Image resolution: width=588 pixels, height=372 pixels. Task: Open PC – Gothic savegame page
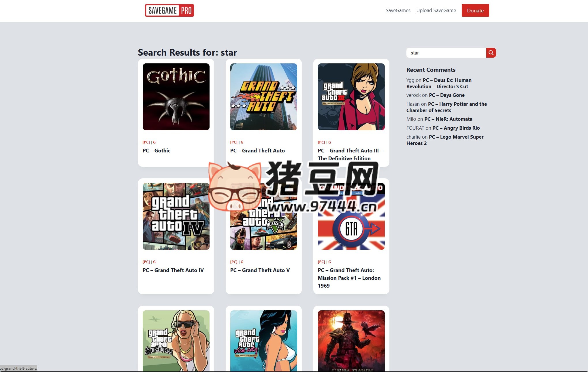coord(157,150)
